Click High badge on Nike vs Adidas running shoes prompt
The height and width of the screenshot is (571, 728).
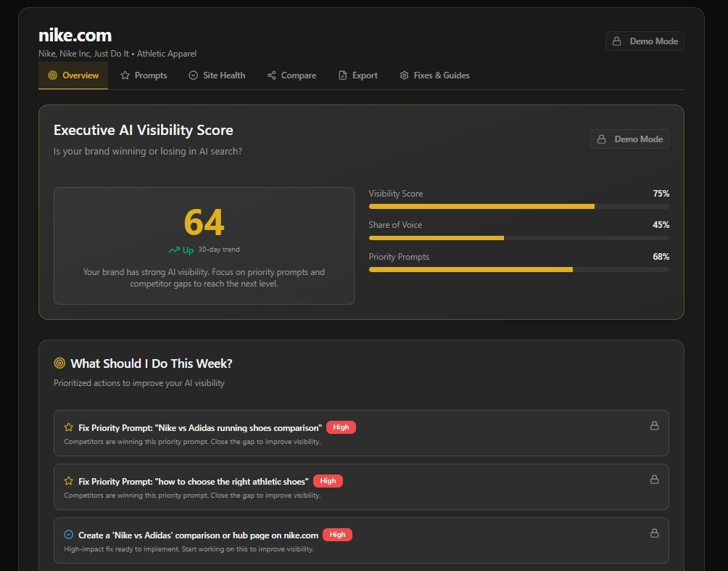click(341, 427)
